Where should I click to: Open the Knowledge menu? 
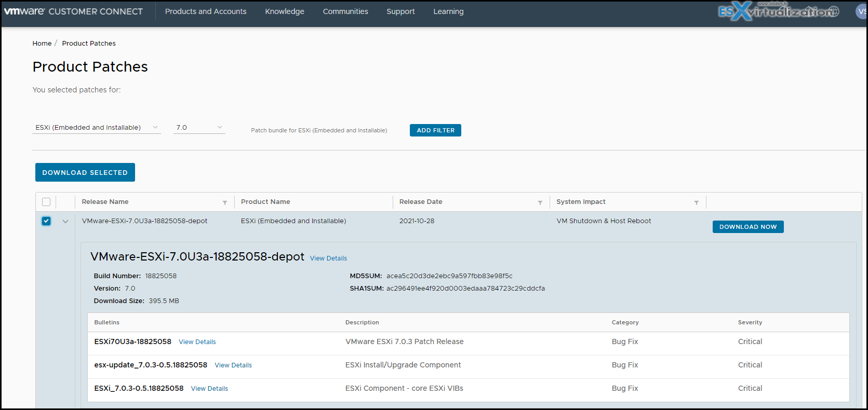coord(285,11)
